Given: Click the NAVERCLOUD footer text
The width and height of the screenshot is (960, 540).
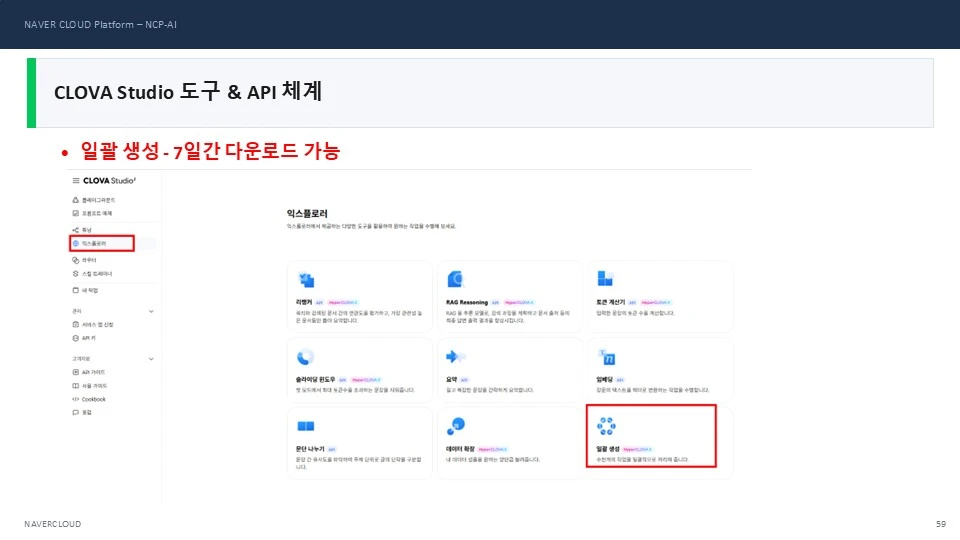Looking at the screenshot, I should coord(53,524).
